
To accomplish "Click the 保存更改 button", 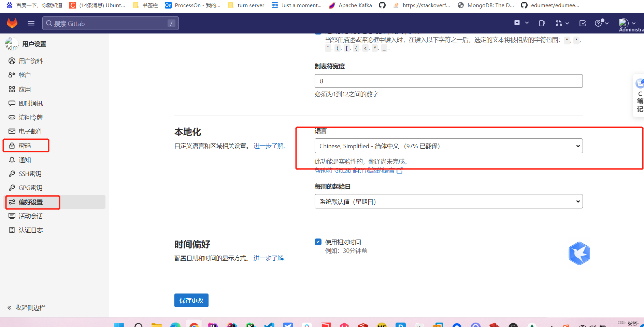I will pyautogui.click(x=191, y=300).
